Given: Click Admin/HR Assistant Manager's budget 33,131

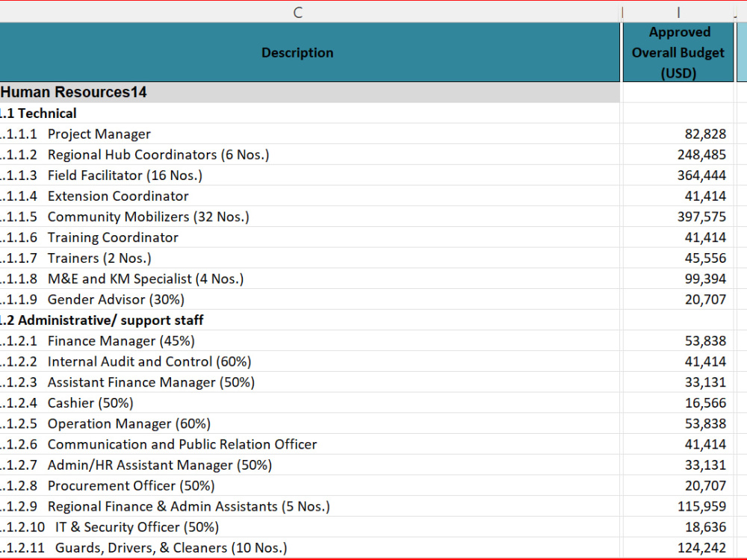Looking at the screenshot, I should coord(678,464).
